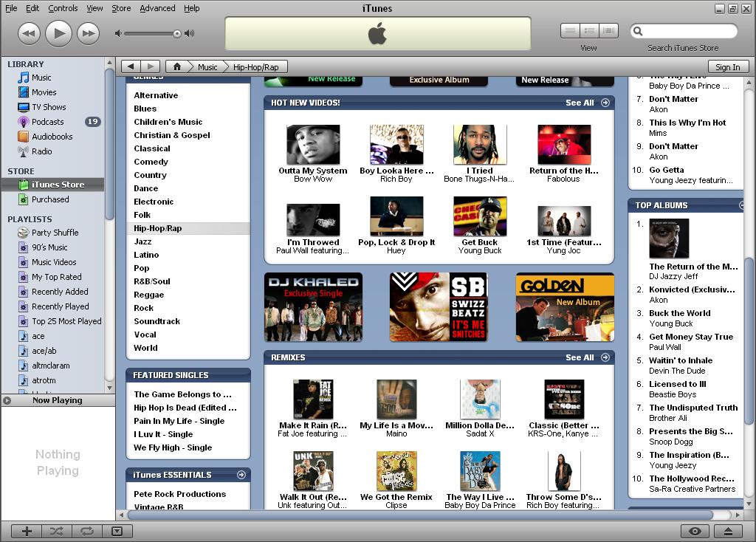The image size is (756, 542).
Task: Switch to album grouped view
Action: coord(589,31)
